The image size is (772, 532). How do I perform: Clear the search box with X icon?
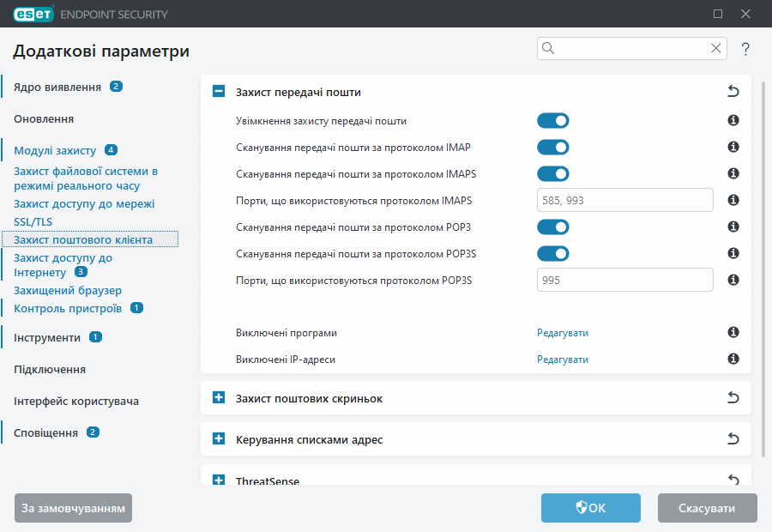pos(715,49)
